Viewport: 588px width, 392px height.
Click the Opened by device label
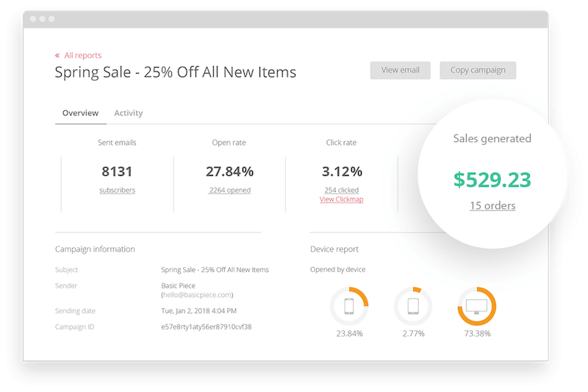(337, 269)
